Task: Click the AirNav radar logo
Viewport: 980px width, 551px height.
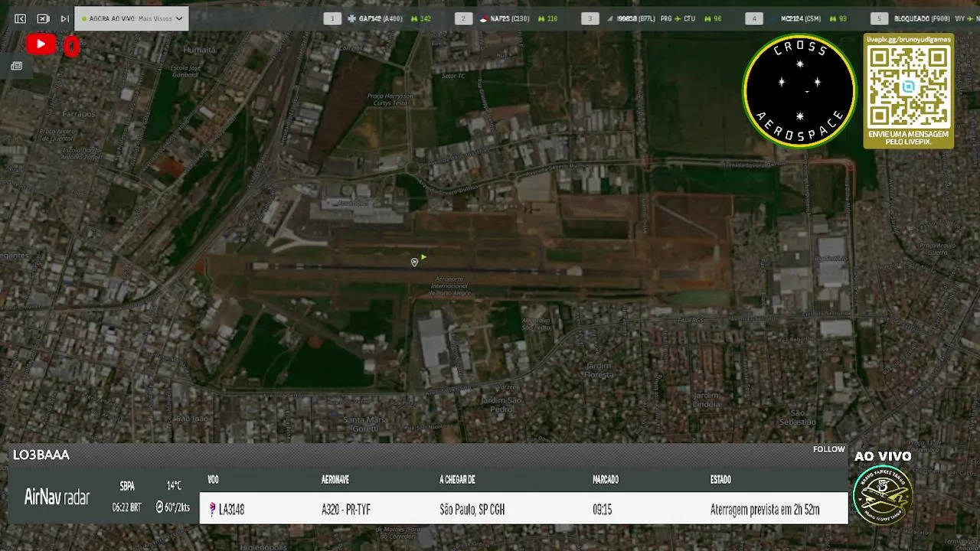Action: click(57, 497)
